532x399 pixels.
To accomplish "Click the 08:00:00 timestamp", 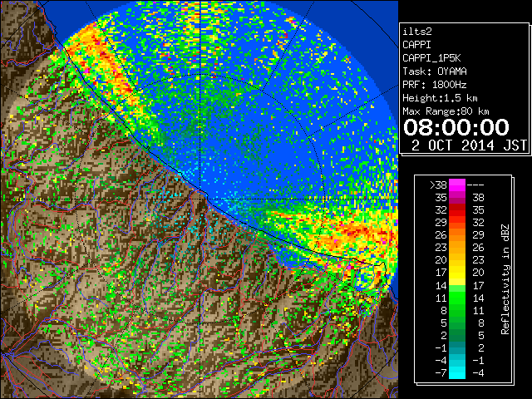I will [456, 127].
